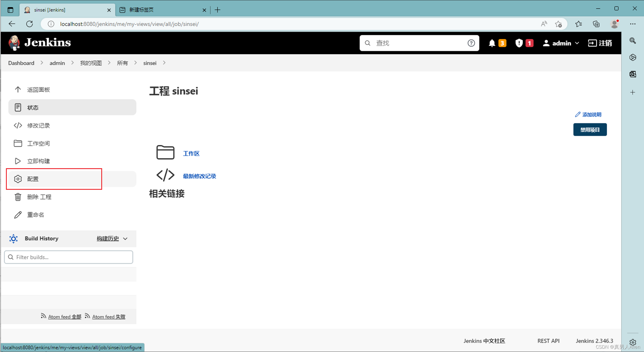Open the 最新修改记录 link
The width and height of the screenshot is (644, 352).
(199, 176)
